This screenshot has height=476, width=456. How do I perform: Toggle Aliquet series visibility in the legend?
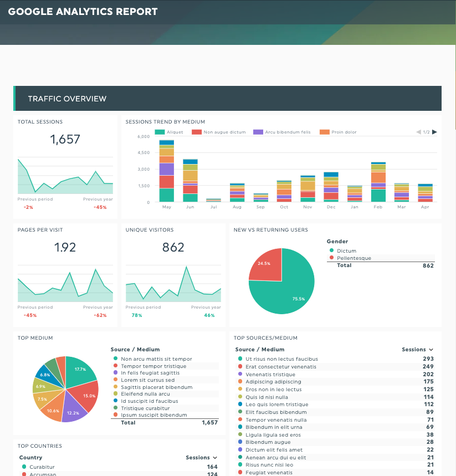click(168, 132)
